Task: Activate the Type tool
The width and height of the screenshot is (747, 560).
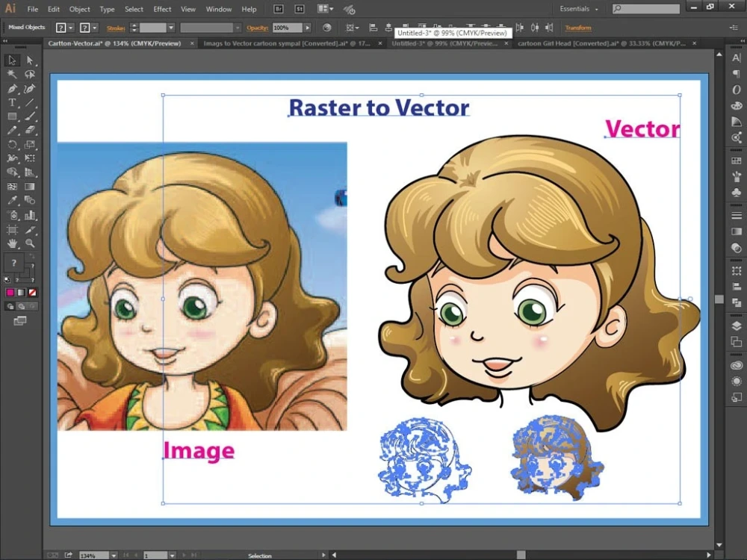Action: click(13, 102)
